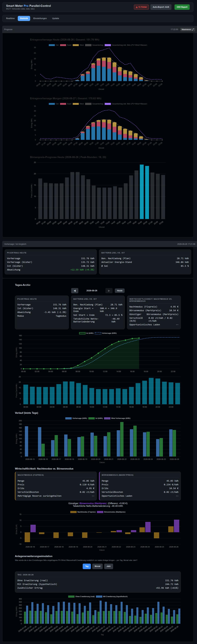This screenshot has height=644, width=197.
Task: Toggle dashed Vorhersage (kWh) legend icon
Action: pos(98,333)
